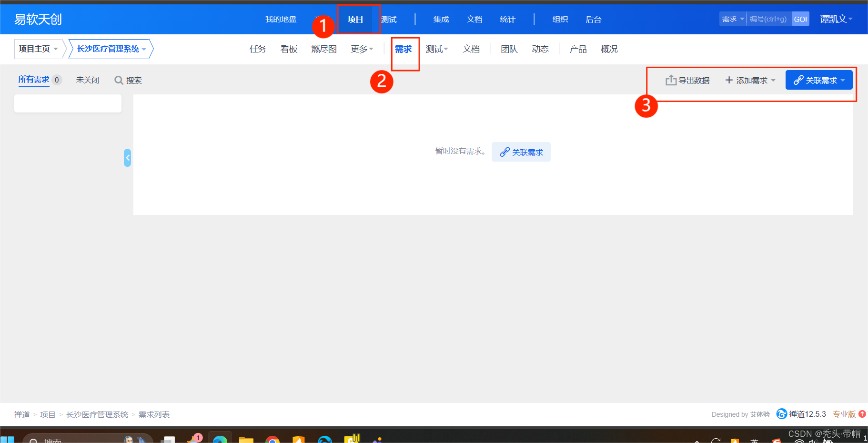Open 统计 in top navigation
Viewport: 868px width, 443px height.
[508, 20]
